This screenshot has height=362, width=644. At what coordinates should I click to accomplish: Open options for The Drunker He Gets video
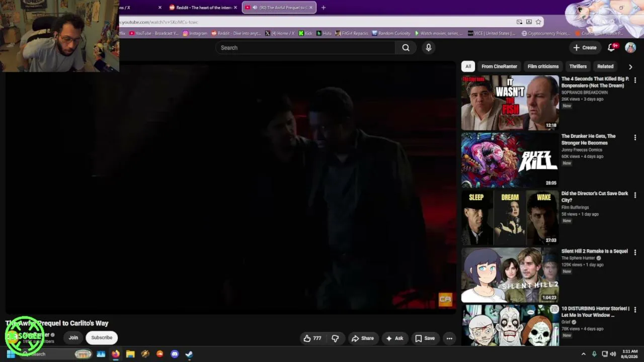635,137
